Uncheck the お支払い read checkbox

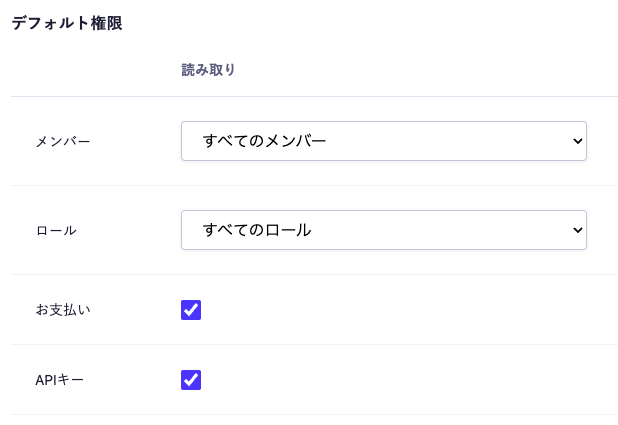[191, 310]
